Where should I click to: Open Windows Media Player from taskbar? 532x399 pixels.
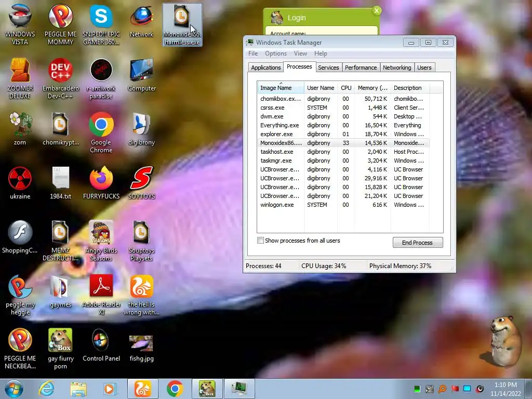point(109,389)
